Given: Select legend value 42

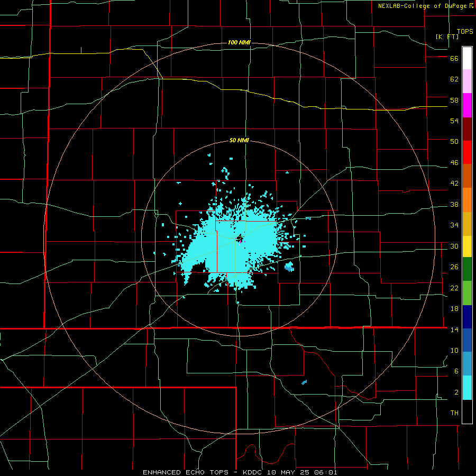Looking at the screenshot, I should 454,184.
